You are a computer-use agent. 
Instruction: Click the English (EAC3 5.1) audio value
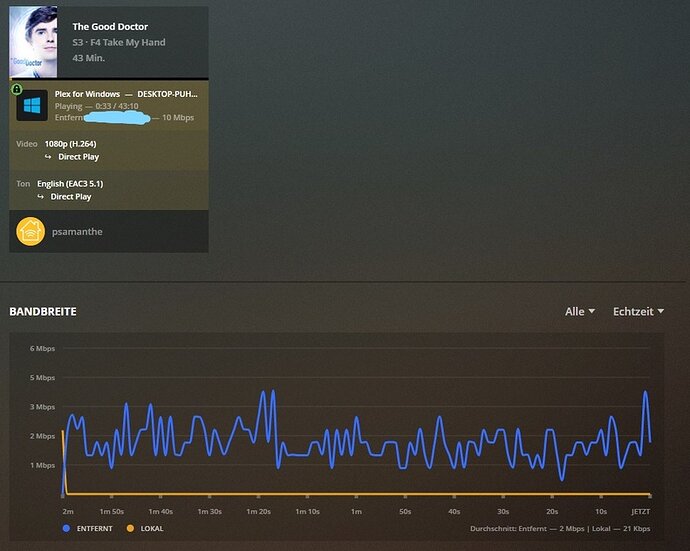[x=70, y=184]
